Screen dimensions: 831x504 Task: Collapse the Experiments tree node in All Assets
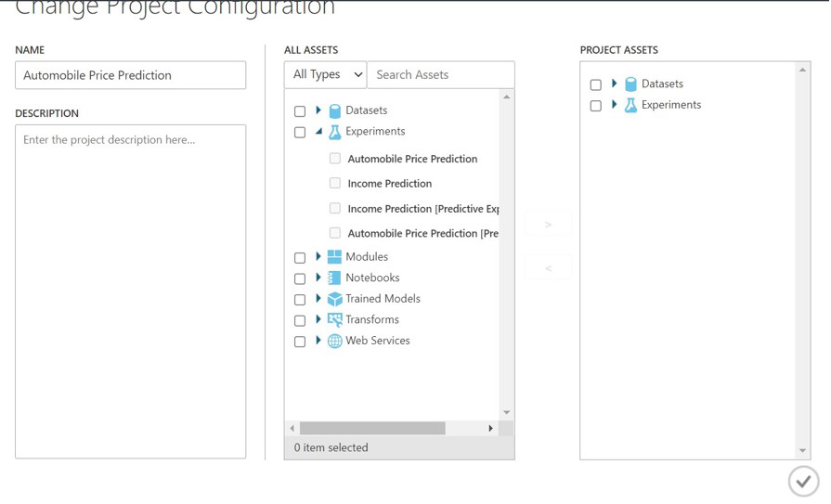(x=318, y=132)
